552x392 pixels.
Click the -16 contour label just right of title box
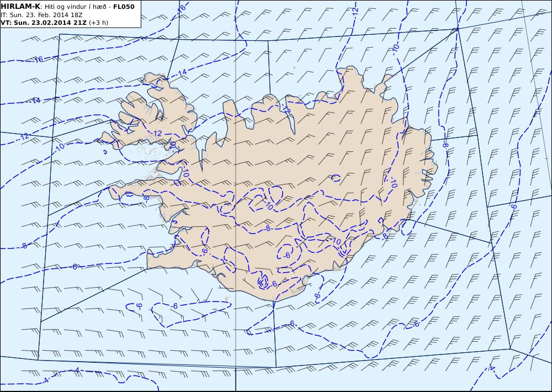181,9
